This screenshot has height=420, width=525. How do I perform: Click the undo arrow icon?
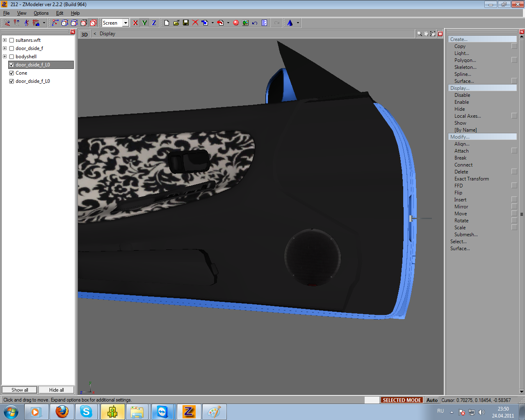(x=255, y=23)
